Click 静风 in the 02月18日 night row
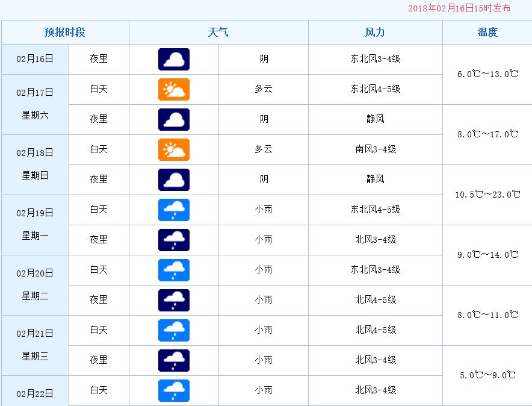Image resolution: width=532 pixels, height=406 pixels. pyautogui.click(x=376, y=179)
